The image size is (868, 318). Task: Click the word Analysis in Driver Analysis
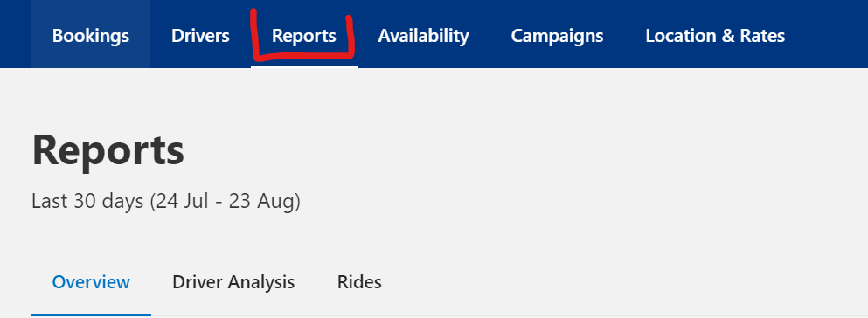pyautogui.click(x=262, y=282)
